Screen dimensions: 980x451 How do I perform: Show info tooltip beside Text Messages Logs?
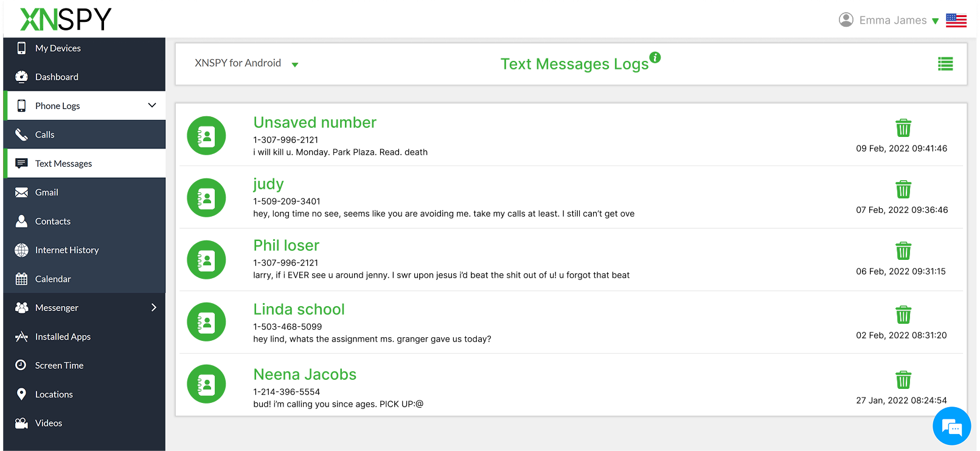[x=655, y=57]
